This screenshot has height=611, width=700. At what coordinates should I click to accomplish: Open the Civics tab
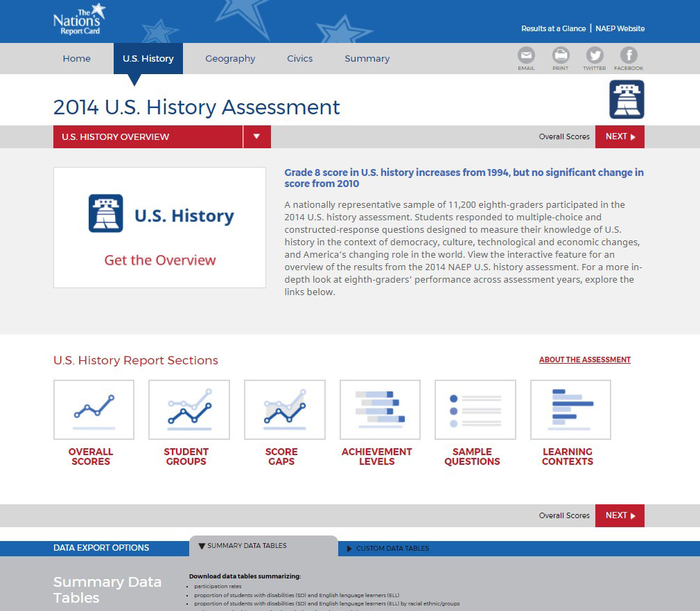(x=299, y=58)
